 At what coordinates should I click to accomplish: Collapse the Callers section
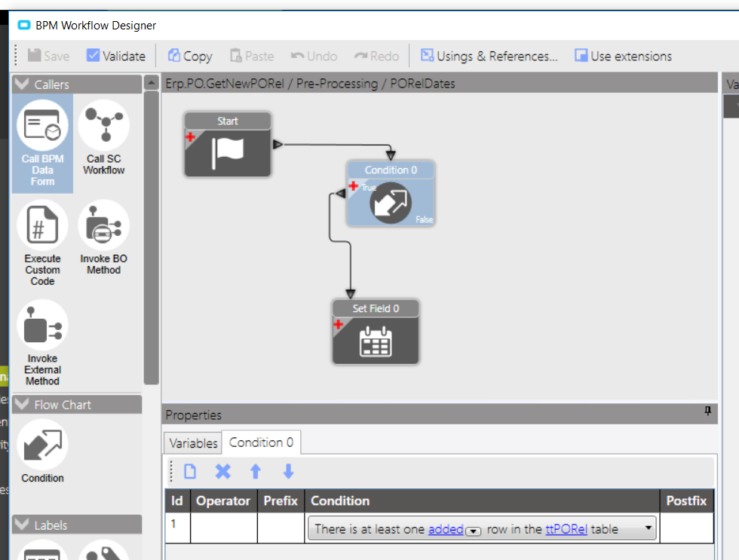(x=22, y=84)
